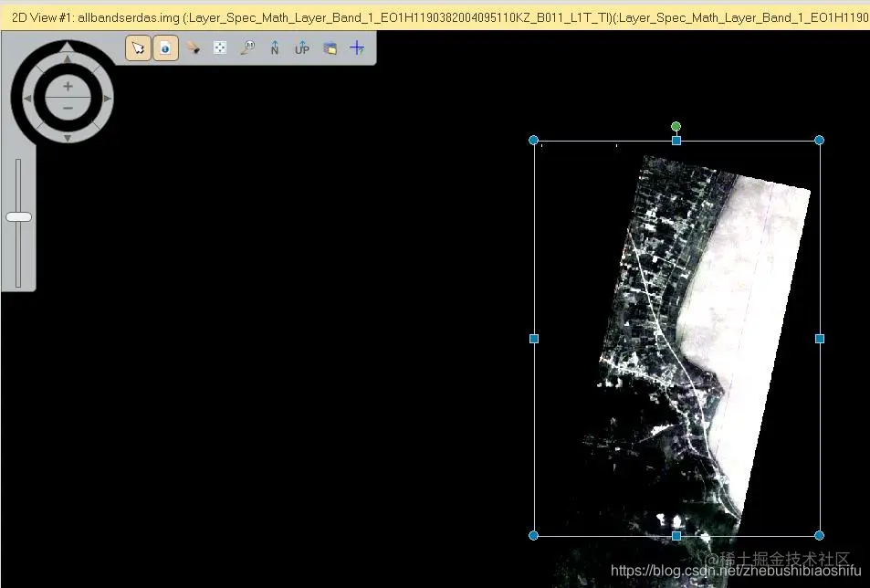The width and height of the screenshot is (870, 588).
Task: Click the green rotation handle above the image
Action: [x=676, y=127]
